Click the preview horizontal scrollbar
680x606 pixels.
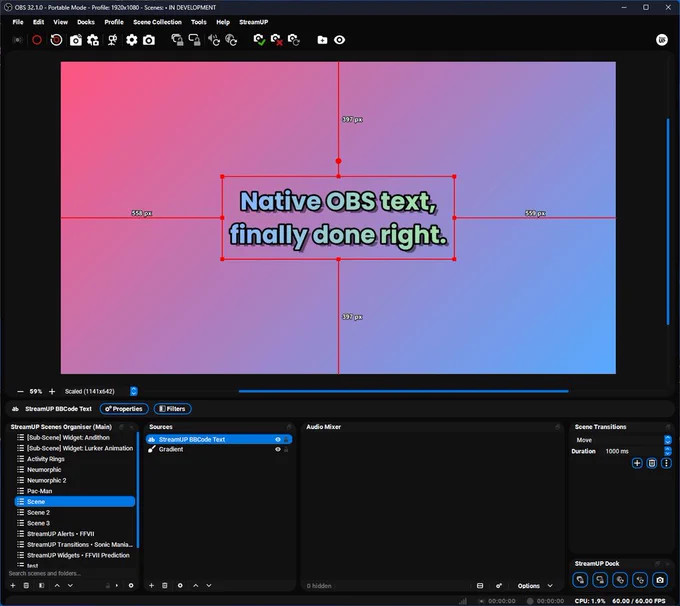pyautogui.click(x=403, y=391)
